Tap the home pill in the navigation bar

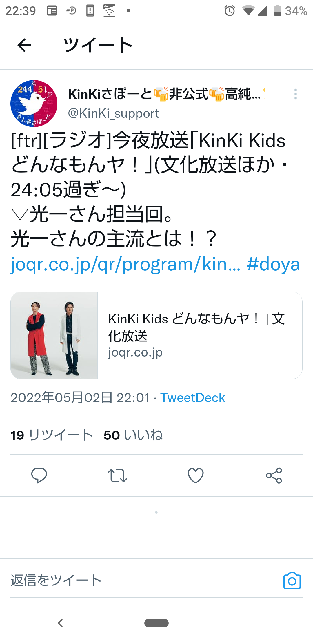(156, 623)
